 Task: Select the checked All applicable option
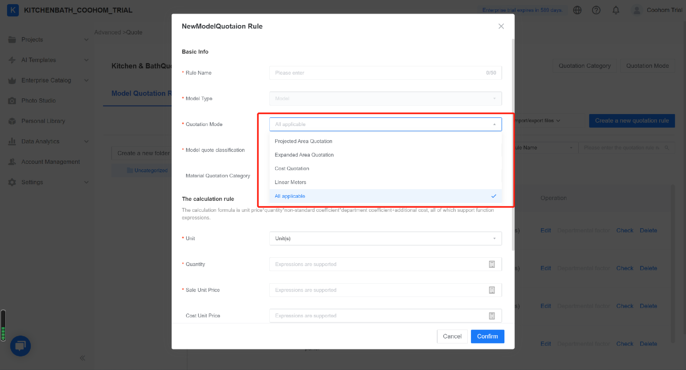point(385,196)
